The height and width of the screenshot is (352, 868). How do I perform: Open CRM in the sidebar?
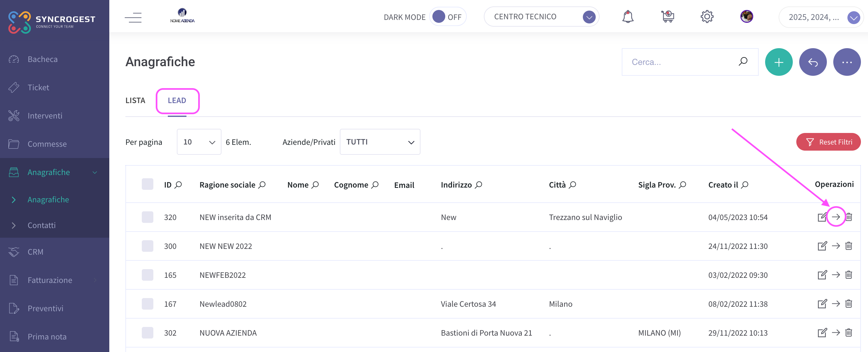point(35,252)
